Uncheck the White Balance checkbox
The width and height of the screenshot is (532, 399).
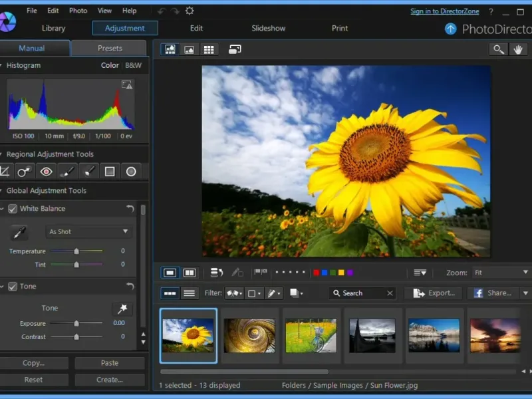(13, 209)
